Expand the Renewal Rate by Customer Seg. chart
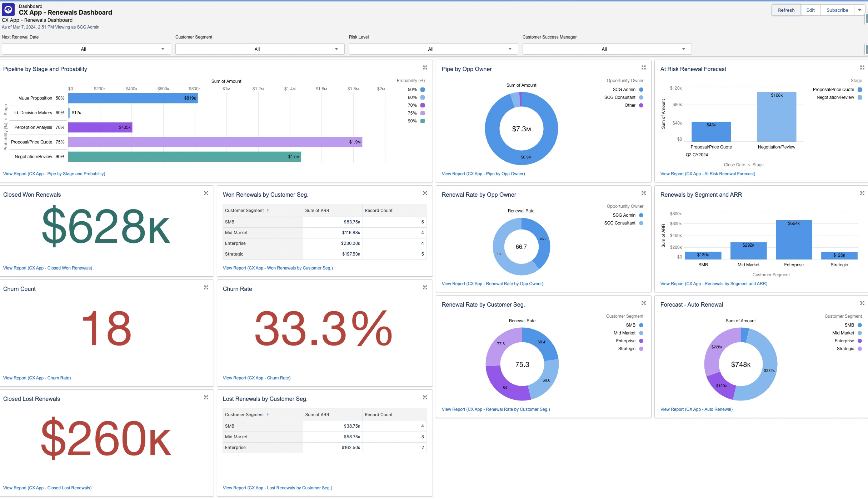 (644, 303)
